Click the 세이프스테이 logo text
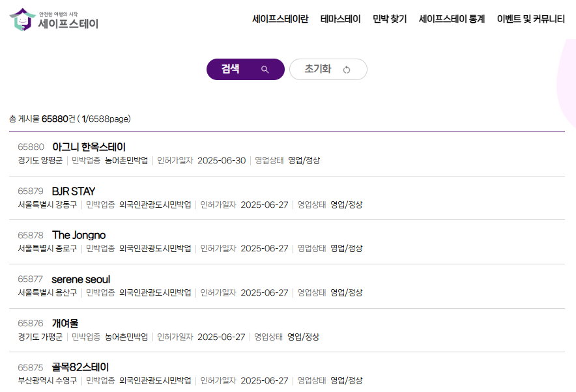This screenshot has height=392, width=576. 68,23
